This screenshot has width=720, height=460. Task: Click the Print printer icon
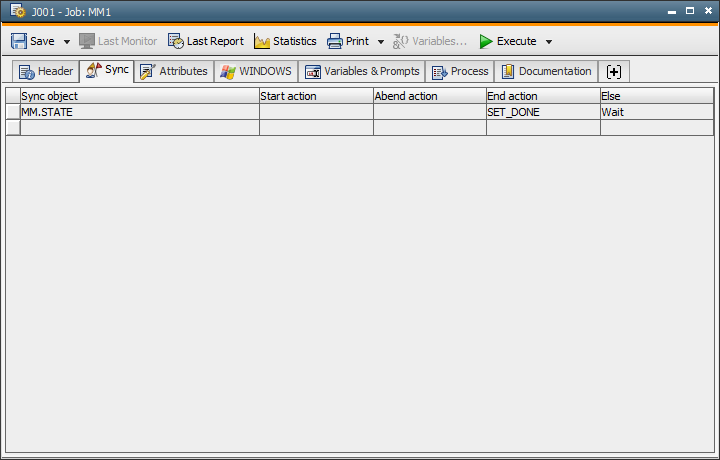(x=335, y=41)
